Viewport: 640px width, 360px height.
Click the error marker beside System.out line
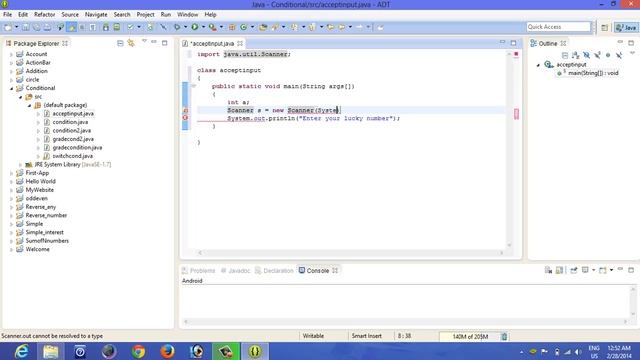point(185,118)
